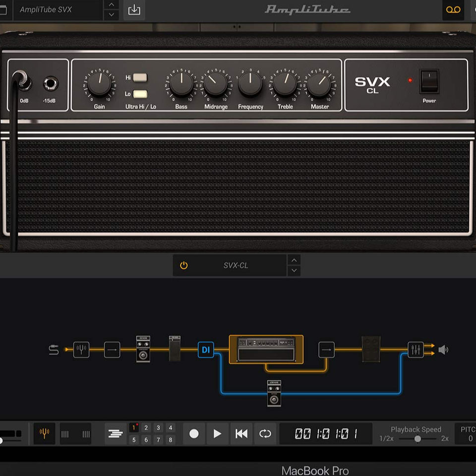This screenshot has height=476, width=476.
Task: Select track 7 in the recorder
Action: coord(158,440)
